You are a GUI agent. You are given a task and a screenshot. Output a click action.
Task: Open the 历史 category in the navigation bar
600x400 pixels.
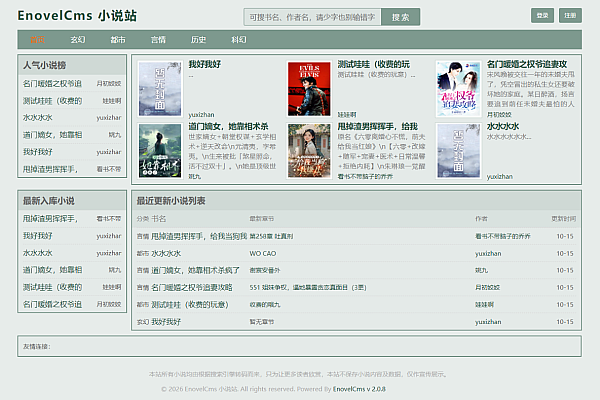point(198,40)
